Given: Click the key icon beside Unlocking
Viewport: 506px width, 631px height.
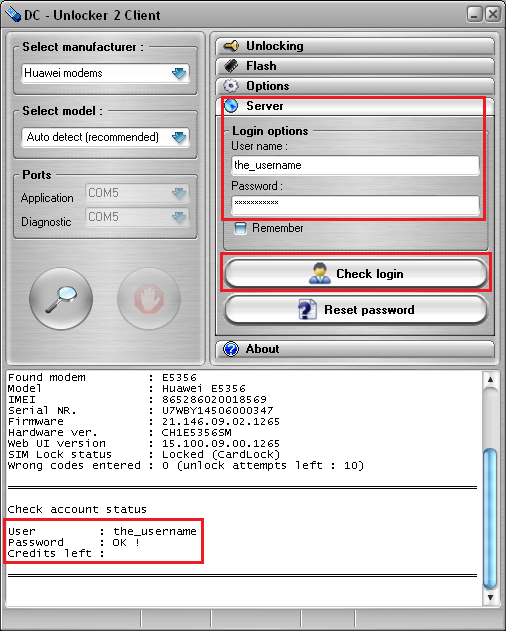Looking at the screenshot, I should [231, 46].
